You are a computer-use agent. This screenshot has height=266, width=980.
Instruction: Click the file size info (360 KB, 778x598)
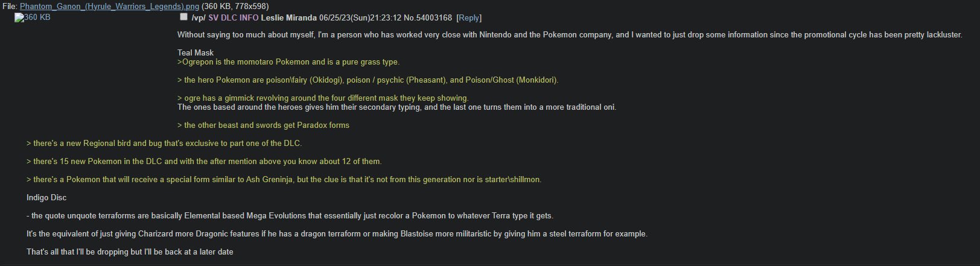click(235, 6)
